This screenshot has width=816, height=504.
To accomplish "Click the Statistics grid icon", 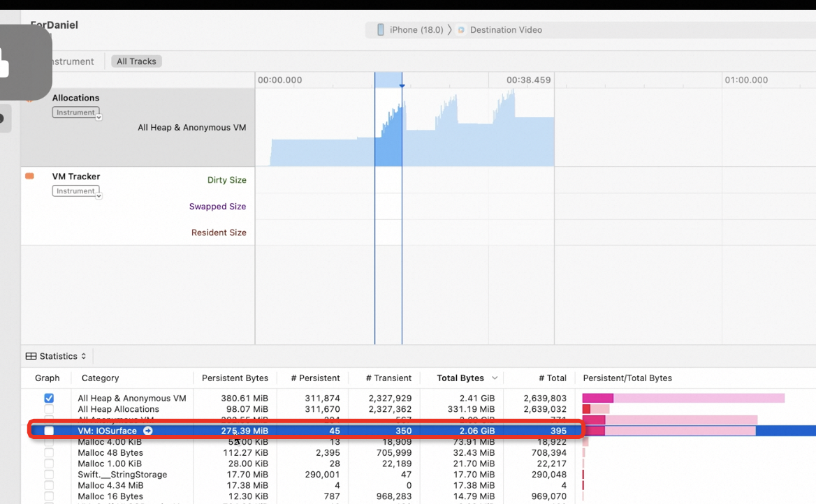I will 30,356.
